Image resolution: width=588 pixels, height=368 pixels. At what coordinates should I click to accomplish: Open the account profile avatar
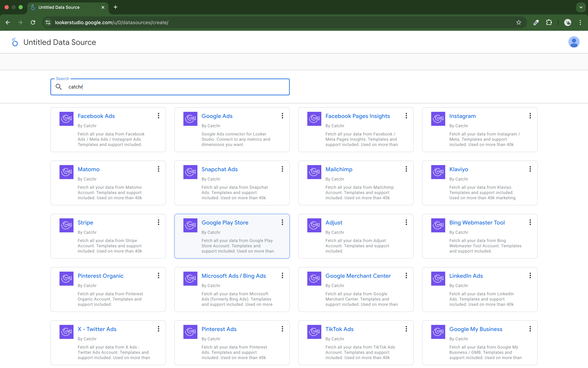574,42
